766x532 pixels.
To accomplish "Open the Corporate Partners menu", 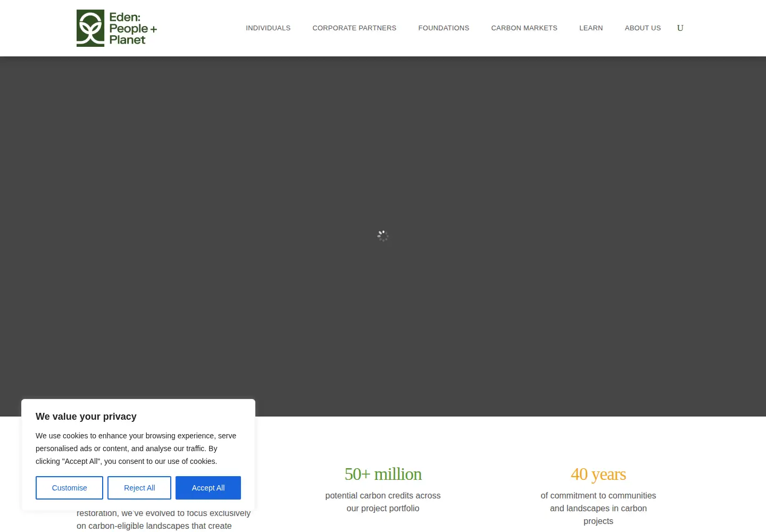I will click(354, 28).
